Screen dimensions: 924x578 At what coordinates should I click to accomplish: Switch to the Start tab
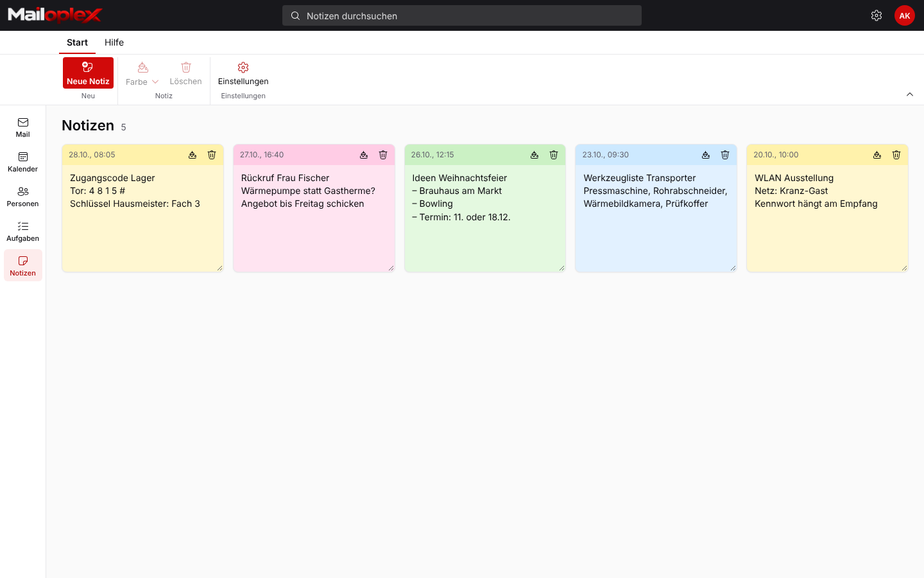(x=77, y=42)
